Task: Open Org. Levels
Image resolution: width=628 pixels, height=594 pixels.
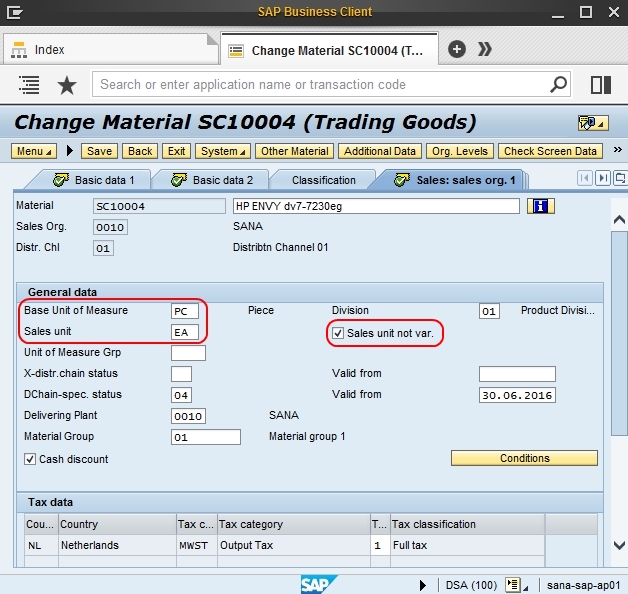Action: pos(460,151)
